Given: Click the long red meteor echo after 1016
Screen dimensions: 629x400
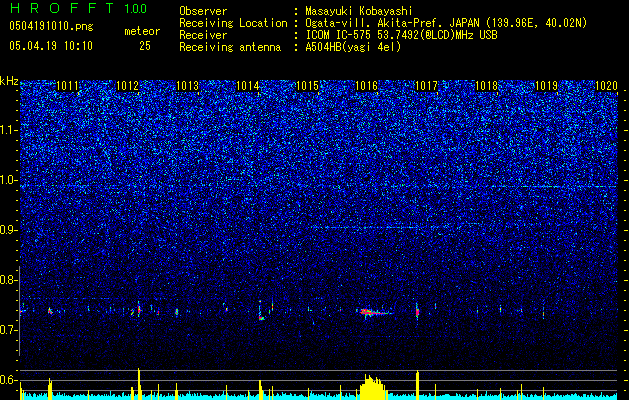Looking at the screenshot, I should 374,312.
